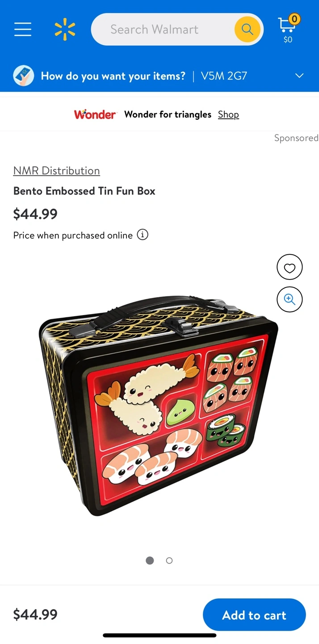Open price info circle icon
Image resolution: width=319 pixels, height=644 pixels.
143,235
